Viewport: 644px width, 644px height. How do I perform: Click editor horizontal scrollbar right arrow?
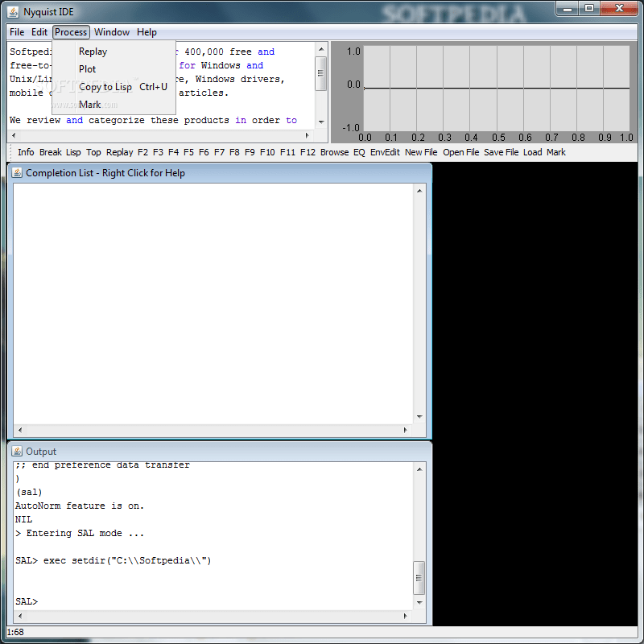(307, 135)
